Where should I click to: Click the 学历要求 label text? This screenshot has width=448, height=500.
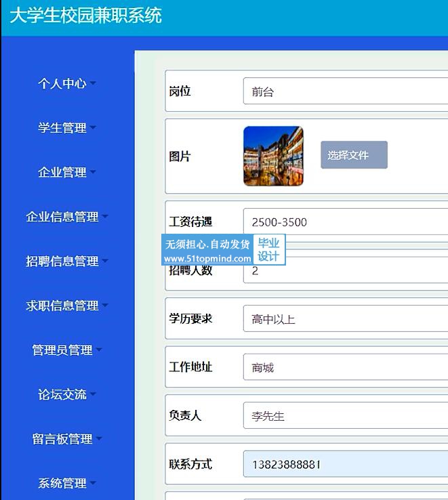coord(190,318)
